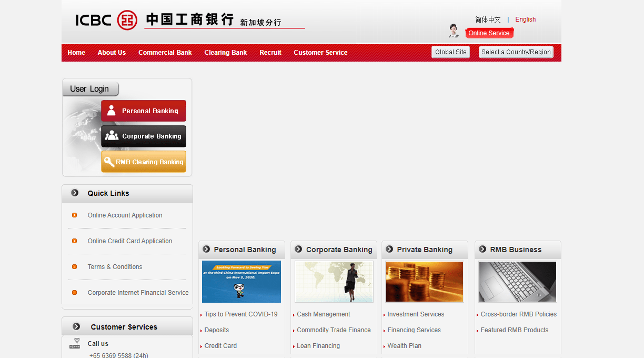
Task: Log in via RMB Clearing Banking button
Action: click(144, 162)
